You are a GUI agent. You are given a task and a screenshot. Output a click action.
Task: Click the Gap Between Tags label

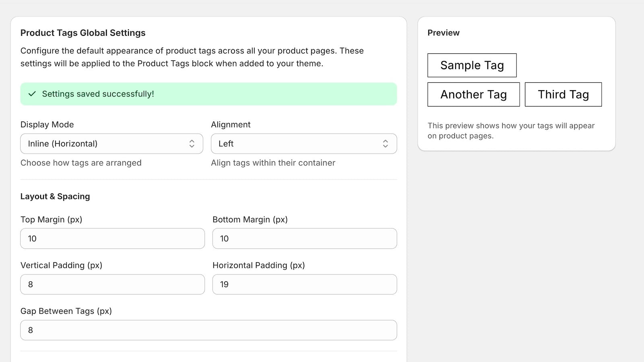66,311
